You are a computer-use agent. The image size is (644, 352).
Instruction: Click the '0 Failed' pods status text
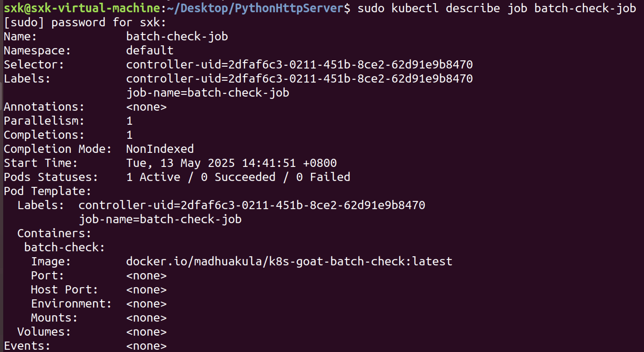323,177
